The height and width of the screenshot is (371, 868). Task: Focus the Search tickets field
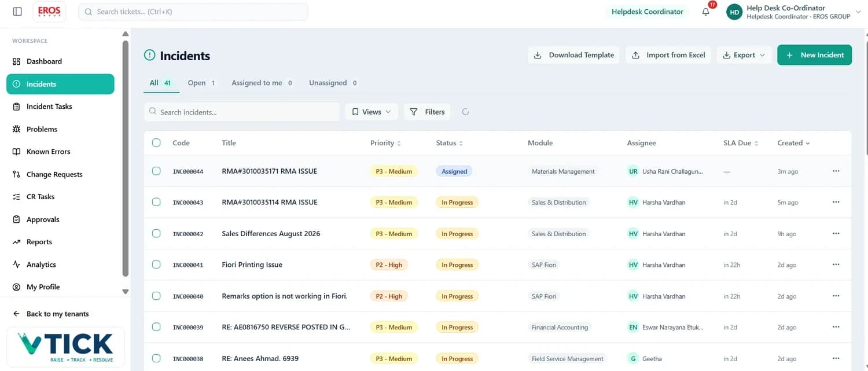tap(193, 12)
